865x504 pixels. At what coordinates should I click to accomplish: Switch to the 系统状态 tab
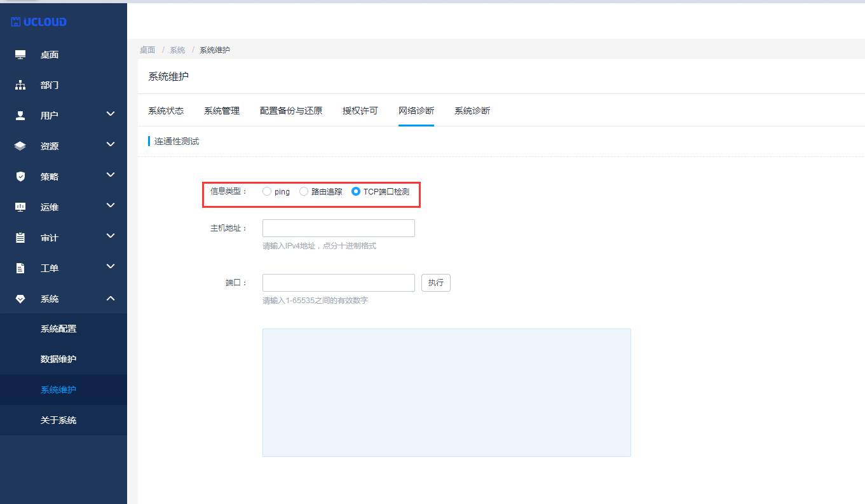click(x=166, y=111)
